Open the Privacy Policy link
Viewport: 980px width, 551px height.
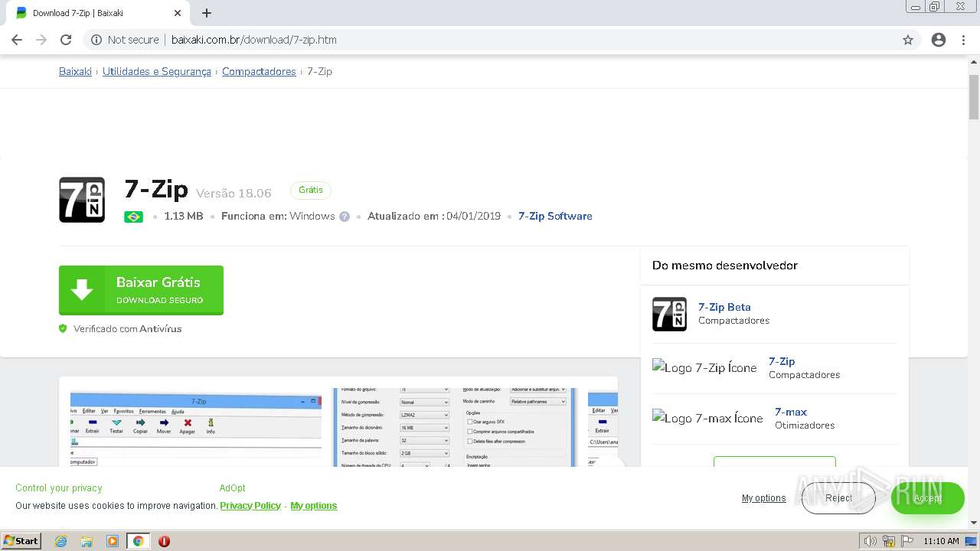pyautogui.click(x=250, y=506)
